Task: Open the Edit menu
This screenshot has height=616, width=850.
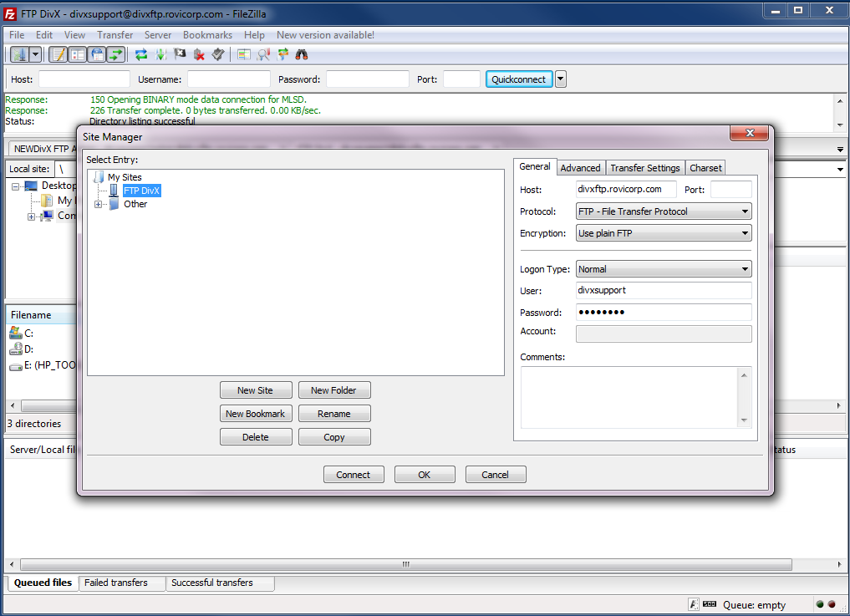Action: click(x=44, y=35)
